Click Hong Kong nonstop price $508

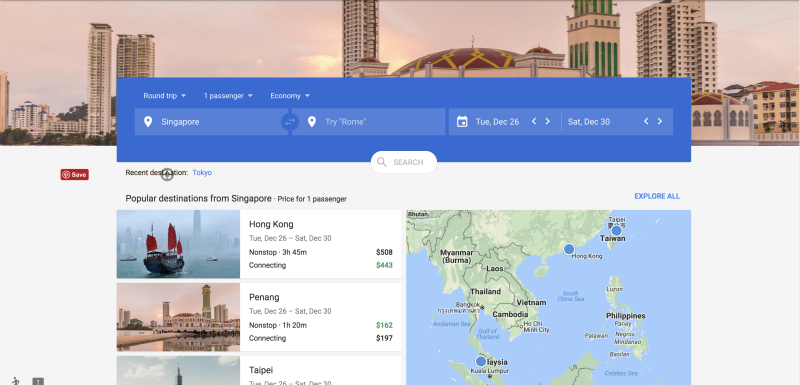point(384,252)
